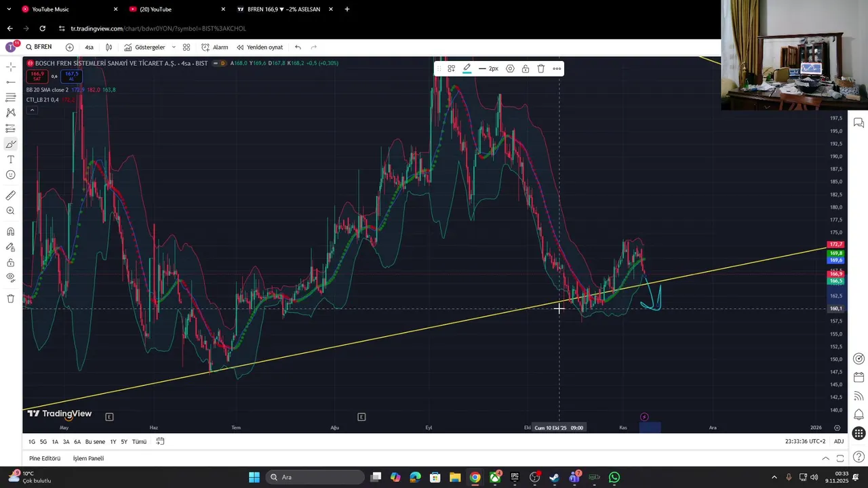Open more options in floating toolbar
This screenshot has width=868, height=488.
(557, 68)
